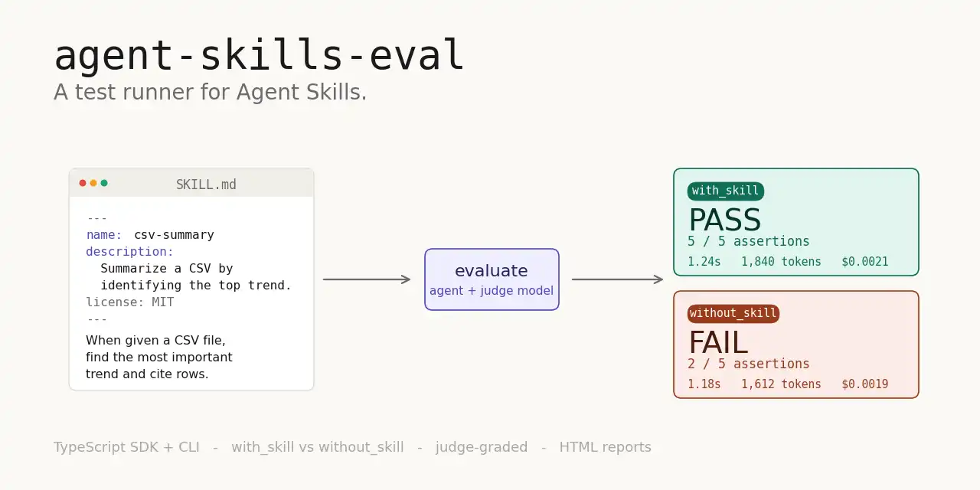Click the 'HTML reports' footer text

(605, 447)
